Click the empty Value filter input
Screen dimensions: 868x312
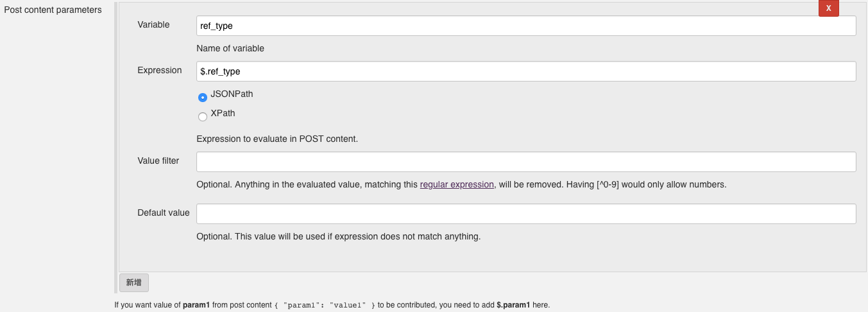point(526,162)
